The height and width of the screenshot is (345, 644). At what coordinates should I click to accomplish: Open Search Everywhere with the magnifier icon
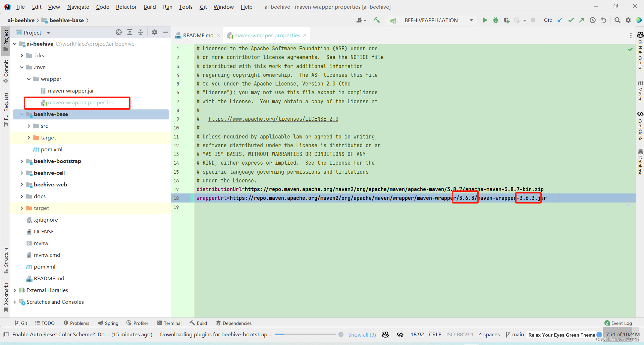(x=617, y=20)
